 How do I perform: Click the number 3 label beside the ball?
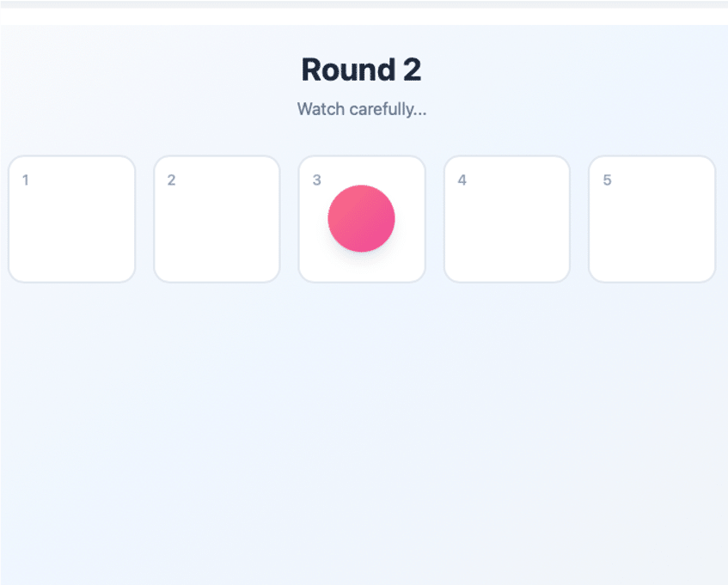click(x=316, y=180)
